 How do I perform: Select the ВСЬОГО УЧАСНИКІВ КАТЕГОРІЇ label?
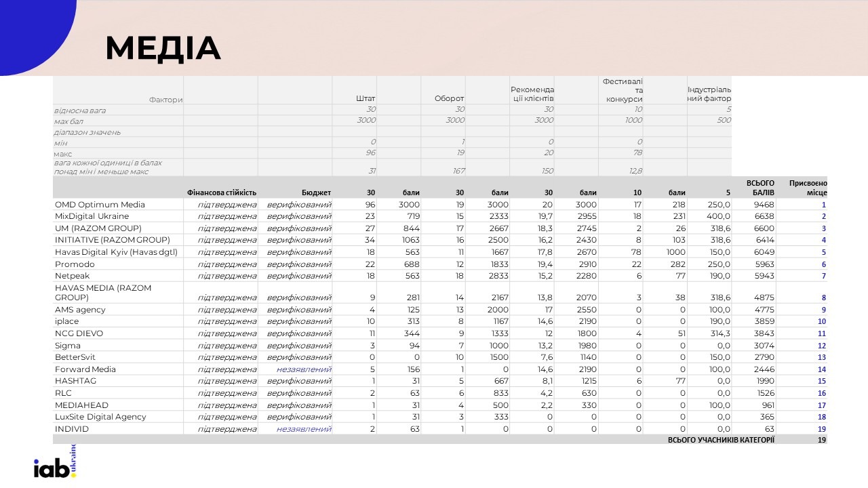[720, 440]
